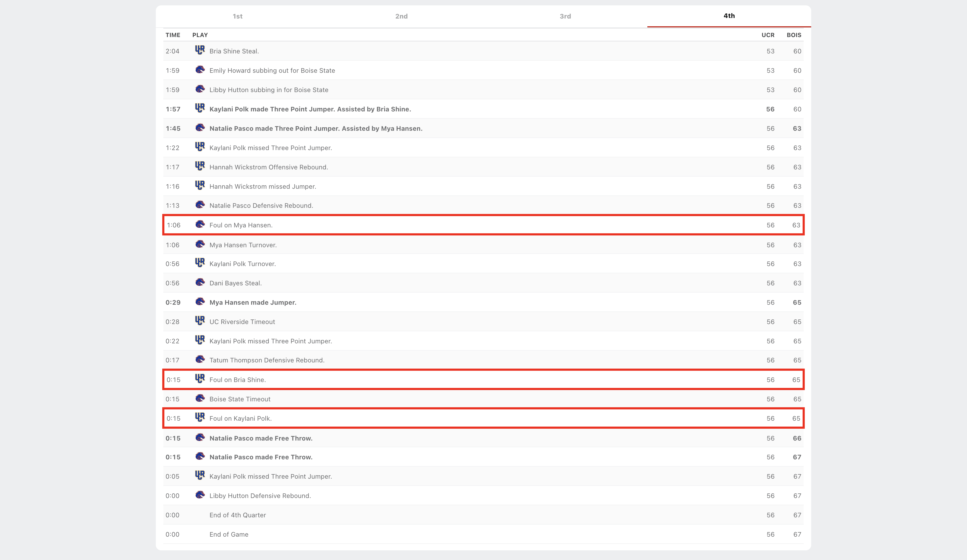Click Boise State logo beside Emily Howard subbing out

click(200, 70)
